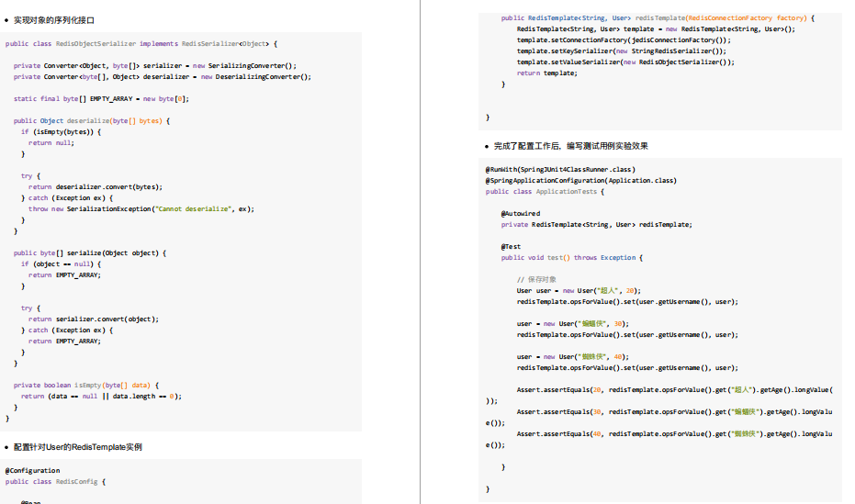This screenshot has width=855, height=504.
Task: Click the "return null;" line
Action: click(x=51, y=143)
